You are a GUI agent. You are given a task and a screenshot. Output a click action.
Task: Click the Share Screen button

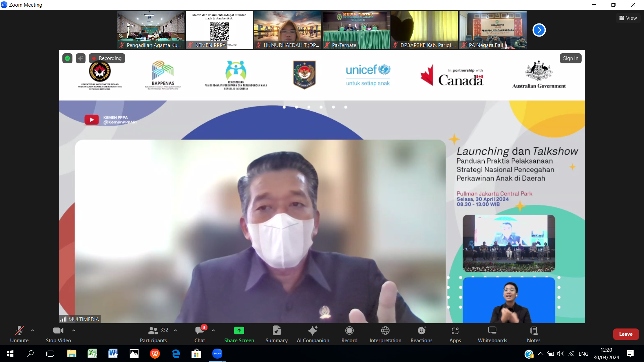click(x=239, y=334)
